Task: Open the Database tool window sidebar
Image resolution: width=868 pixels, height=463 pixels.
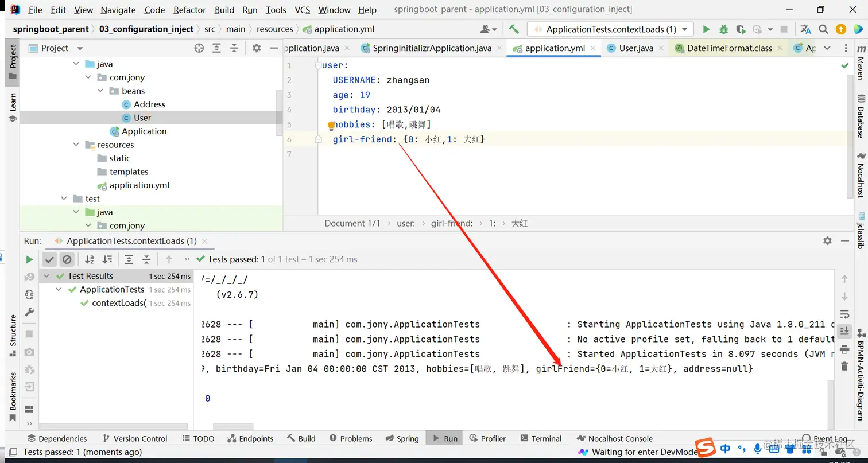Action: click(x=861, y=116)
